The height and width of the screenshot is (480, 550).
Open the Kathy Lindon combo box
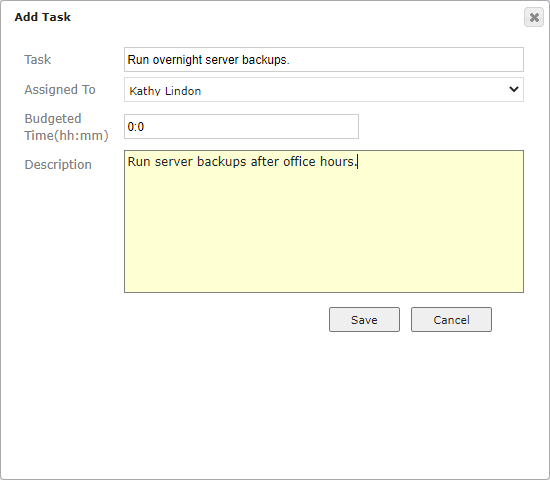(324, 89)
